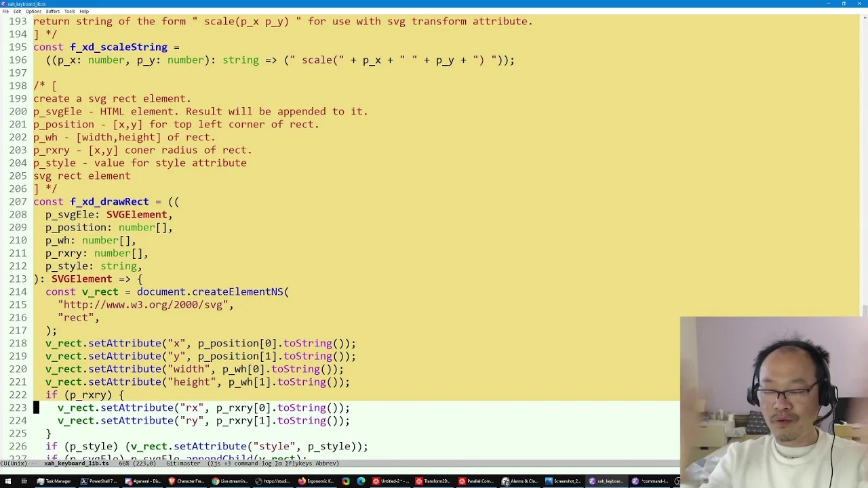This screenshot has height=488, width=868.
Task: Click the webcam video overlay
Action: point(774,402)
